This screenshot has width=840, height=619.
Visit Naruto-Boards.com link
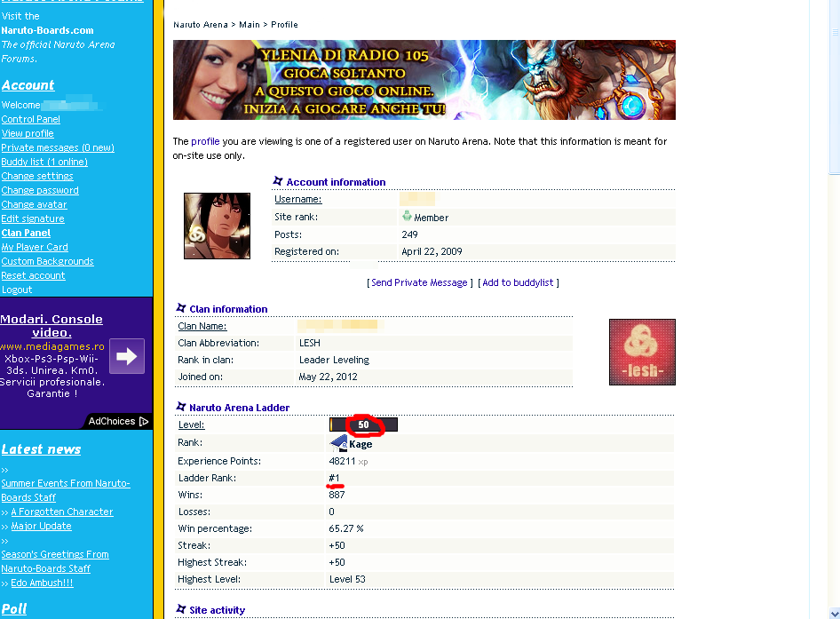click(x=47, y=30)
